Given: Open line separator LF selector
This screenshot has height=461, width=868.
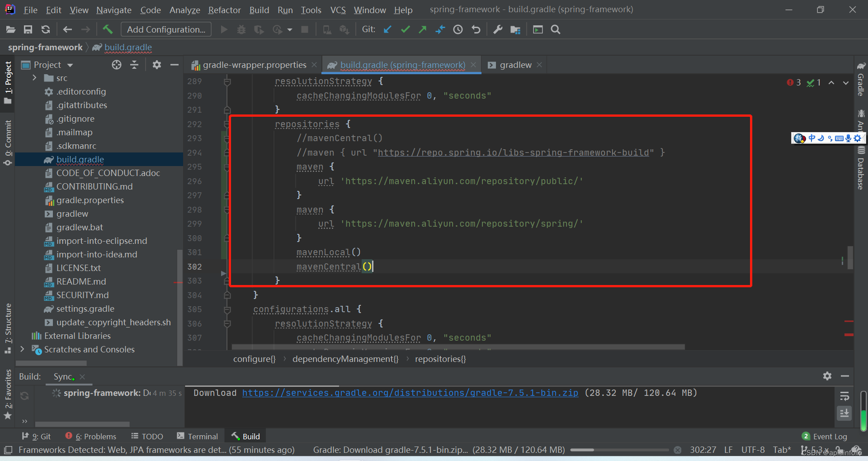Looking at the screenshot, I should coord(728,450).
